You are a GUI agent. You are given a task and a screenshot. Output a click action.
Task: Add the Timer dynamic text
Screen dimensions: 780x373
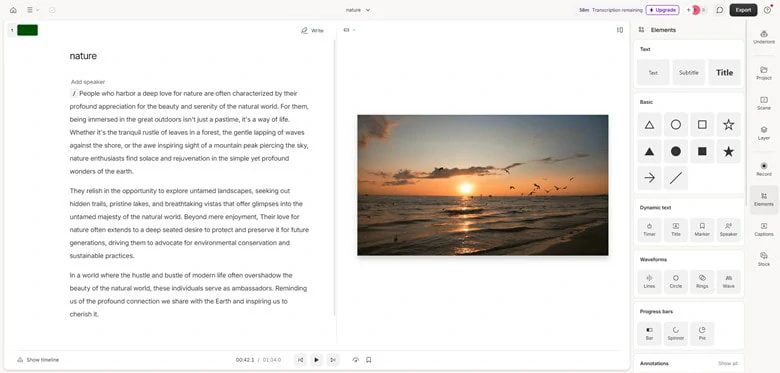649,230
